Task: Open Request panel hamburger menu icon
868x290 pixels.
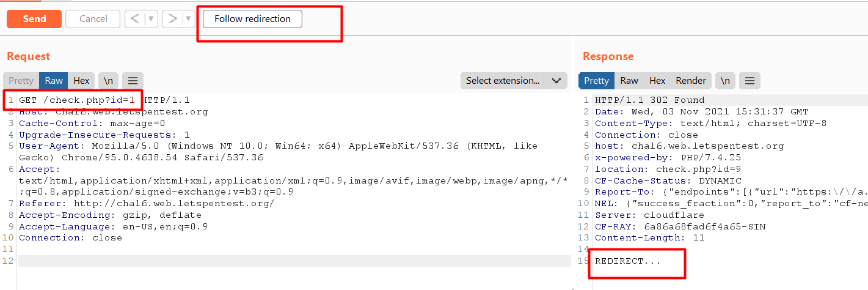Action: (x=133, y=81)
